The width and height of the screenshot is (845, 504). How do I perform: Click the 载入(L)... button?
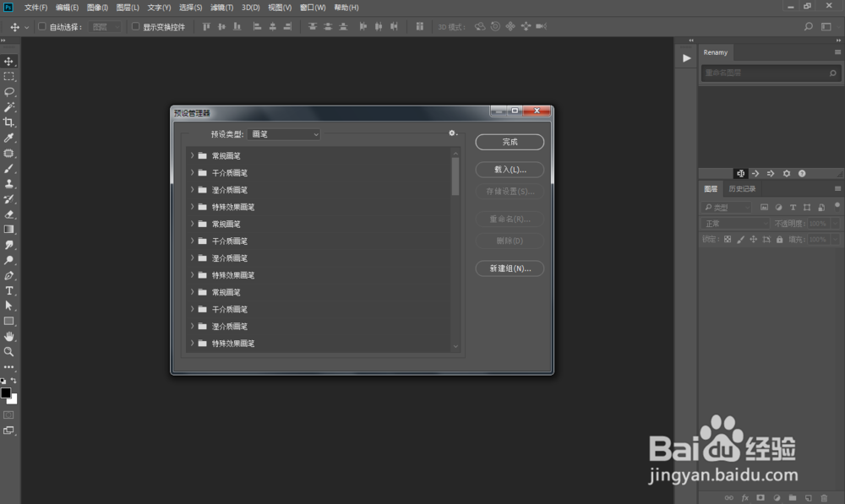pos(510,169)
